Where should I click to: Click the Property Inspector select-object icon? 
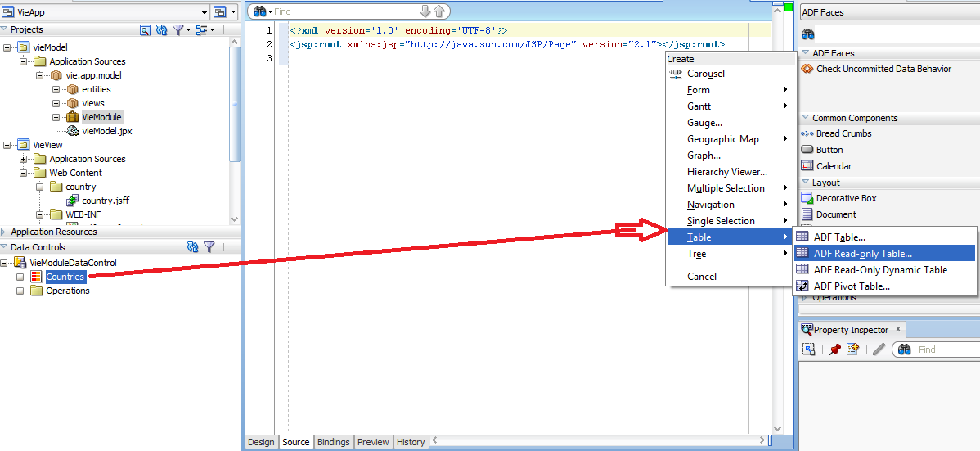809,350
